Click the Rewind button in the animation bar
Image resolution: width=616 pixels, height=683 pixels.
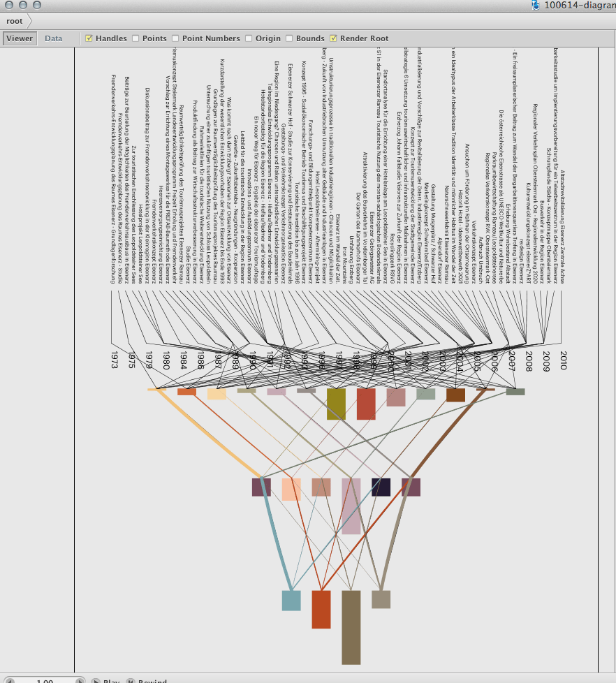click(x=147, y=681)
